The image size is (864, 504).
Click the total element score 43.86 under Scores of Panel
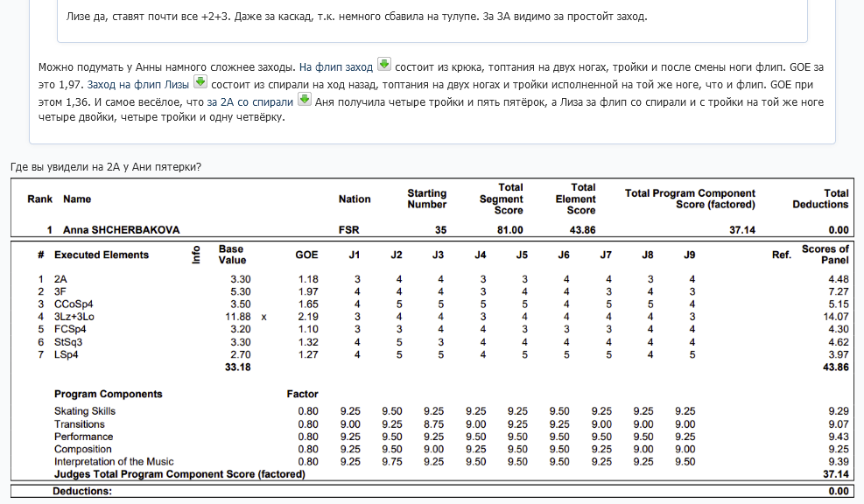click(834, 367)
